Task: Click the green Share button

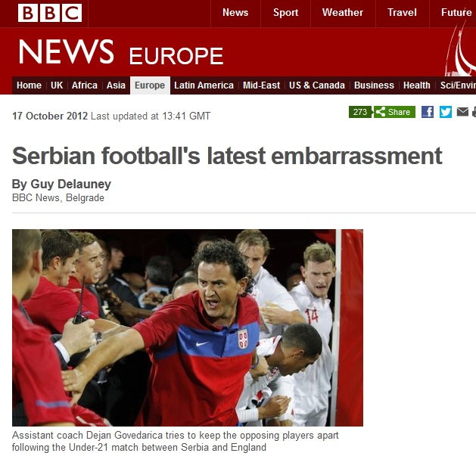Action: coord(394,112)
